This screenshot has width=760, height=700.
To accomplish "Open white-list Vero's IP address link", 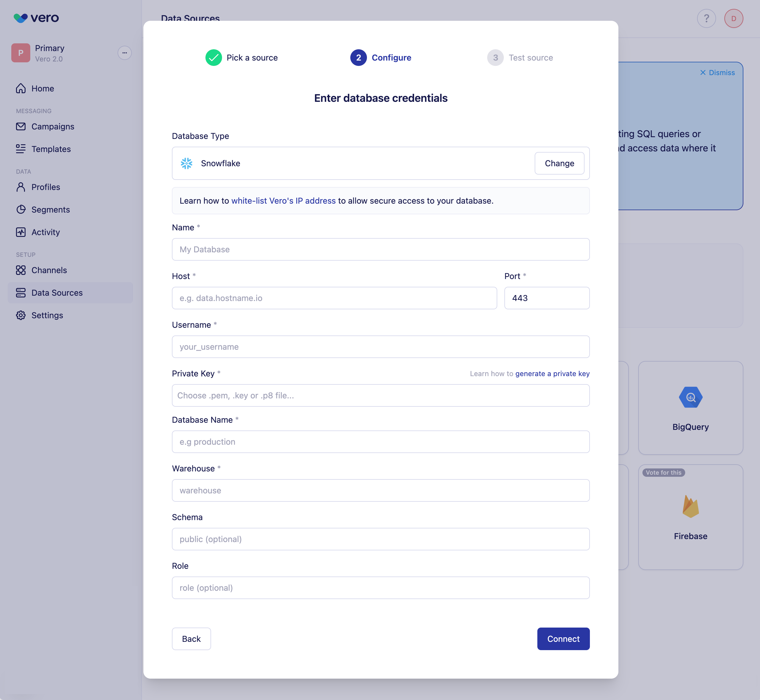I will click(x=284, y=201).
